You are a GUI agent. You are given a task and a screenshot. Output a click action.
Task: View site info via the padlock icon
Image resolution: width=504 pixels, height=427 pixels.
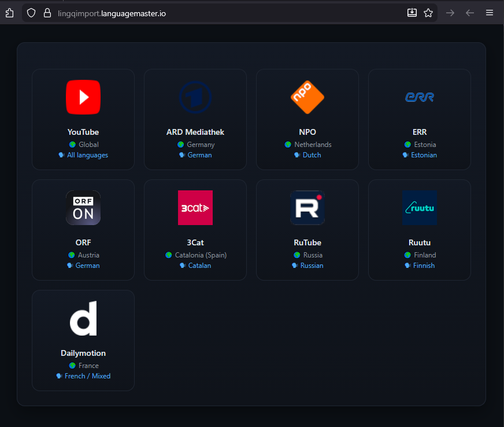(47, 13)
